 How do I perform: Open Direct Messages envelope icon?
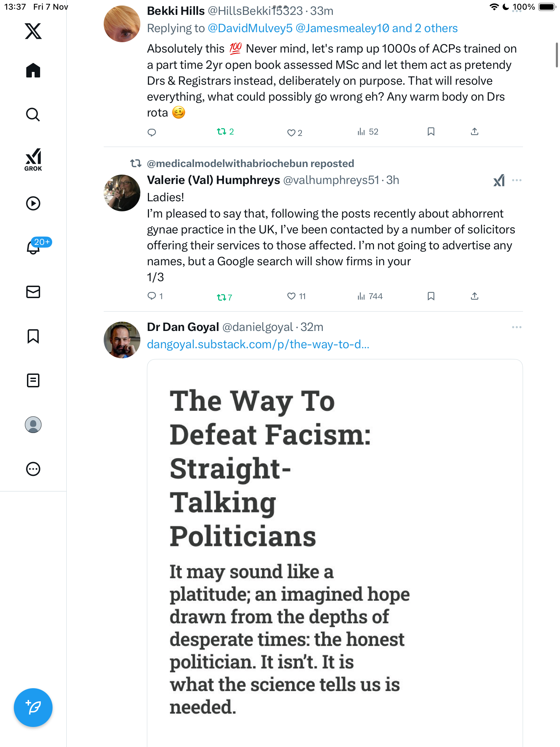tap(33, 292)
